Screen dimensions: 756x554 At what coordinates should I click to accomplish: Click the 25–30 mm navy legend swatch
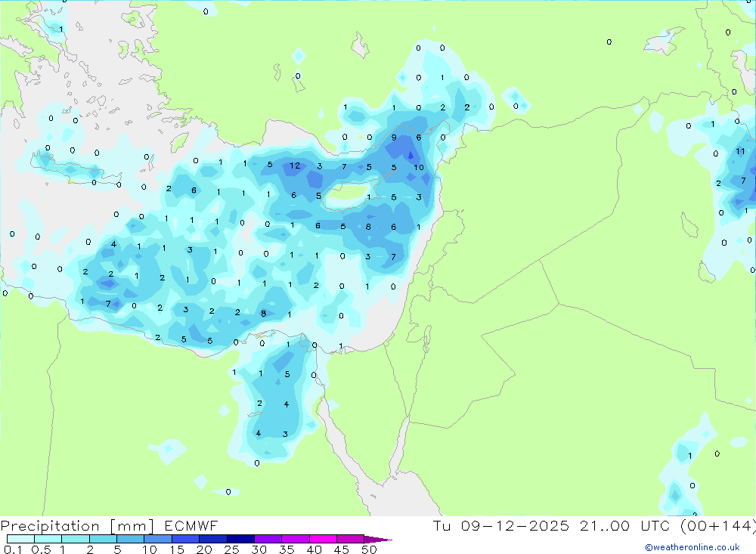click(x=240, y=539)
